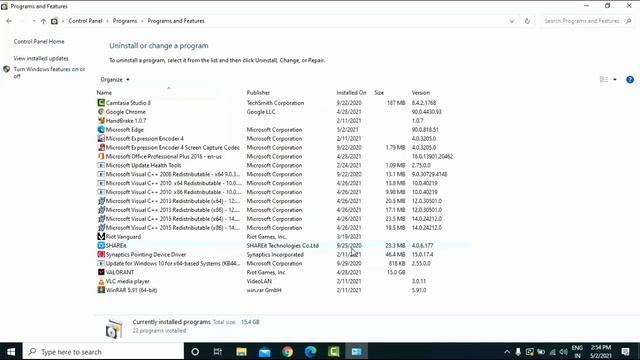Open Task View on taskbar
The width and height of the screenshot is (640, 360).
coord(218,351)
